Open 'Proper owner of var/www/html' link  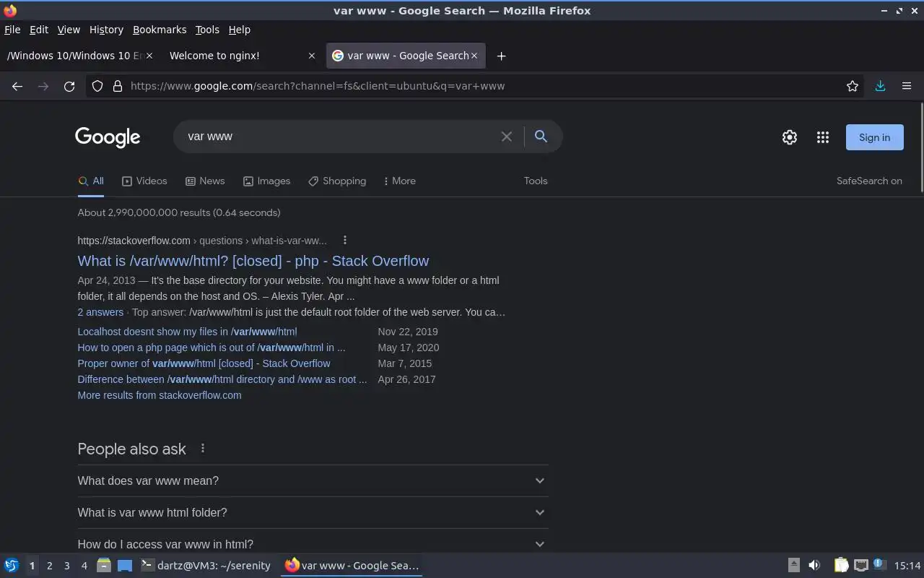[204, 363]
